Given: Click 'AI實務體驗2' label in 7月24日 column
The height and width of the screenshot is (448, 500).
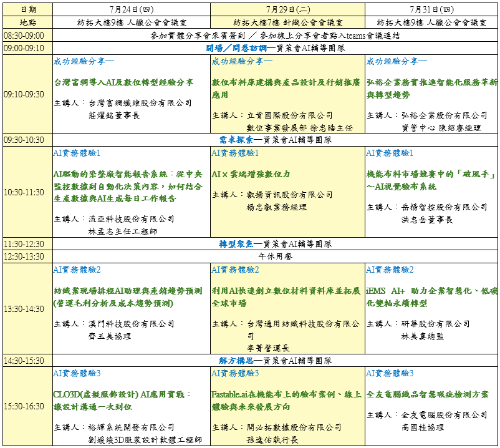Looking at the screenshot, I should click(77, 270).
